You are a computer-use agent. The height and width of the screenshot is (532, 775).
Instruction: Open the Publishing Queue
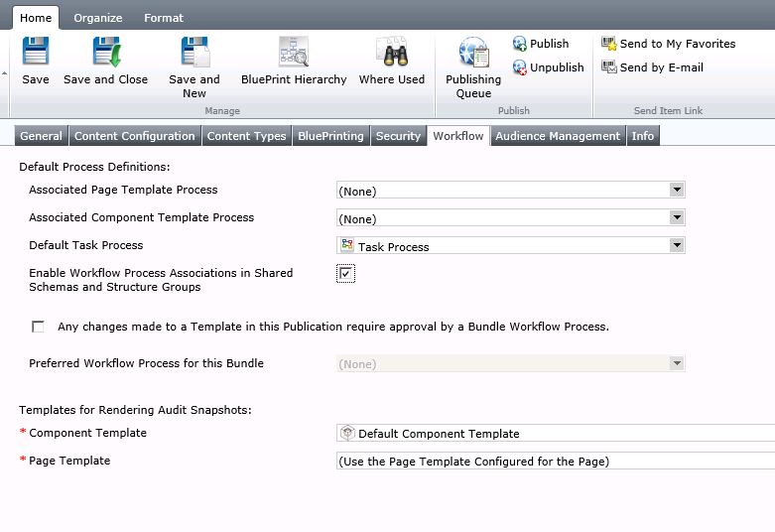point(473,55)
